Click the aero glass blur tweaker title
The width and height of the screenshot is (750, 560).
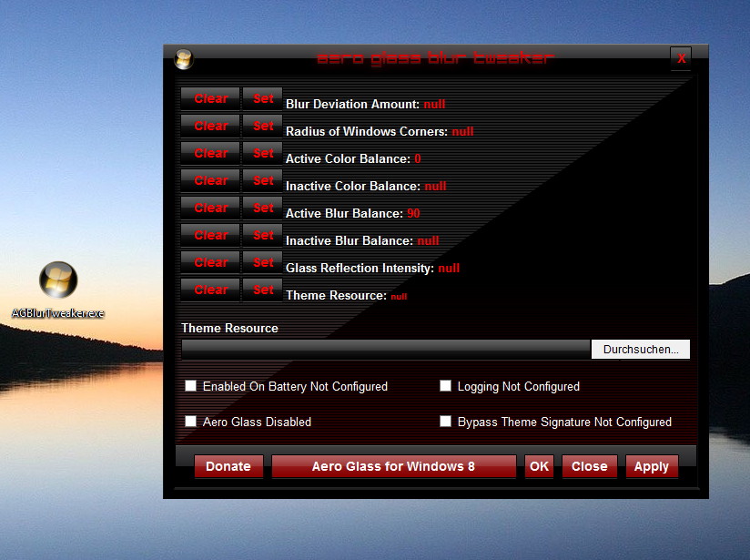coord(435,58)
